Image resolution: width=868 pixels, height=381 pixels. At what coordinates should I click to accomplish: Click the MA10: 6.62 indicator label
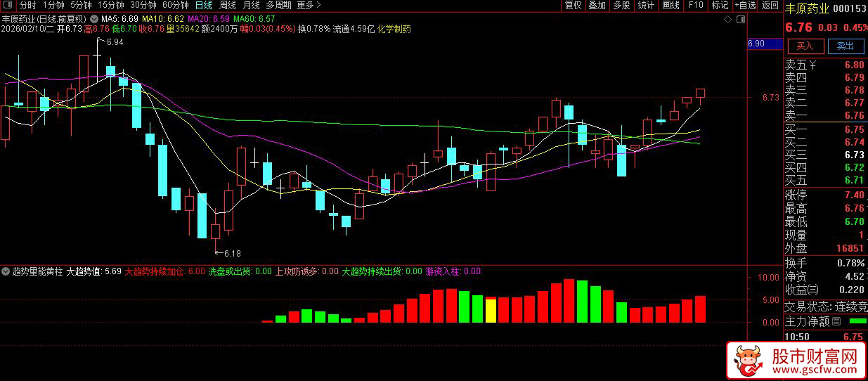pos(162,18)
